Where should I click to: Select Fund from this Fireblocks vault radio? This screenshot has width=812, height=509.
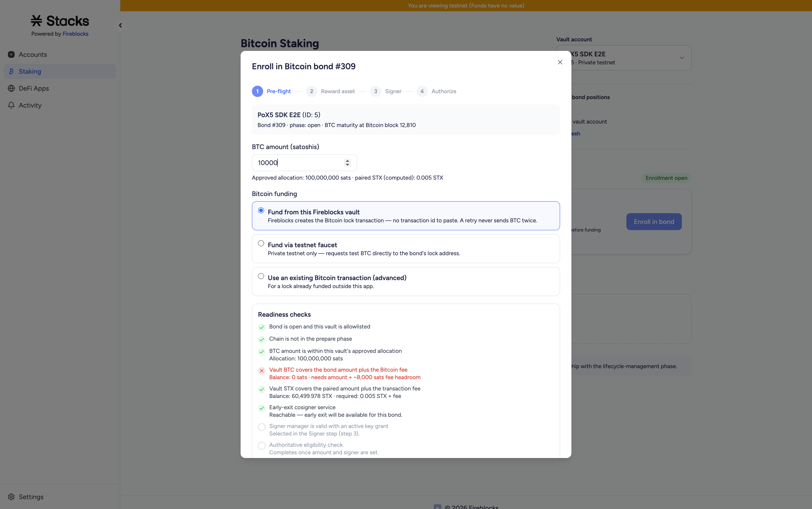coord(261,210)
